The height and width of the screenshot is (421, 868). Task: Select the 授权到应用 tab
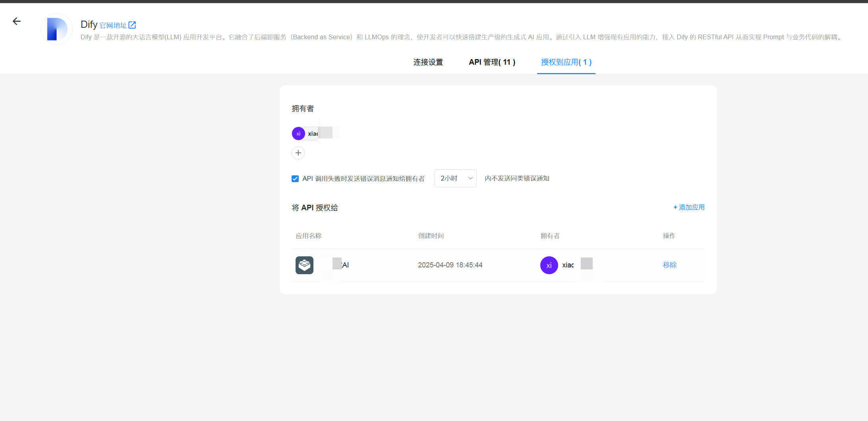[x=566, y=62]
